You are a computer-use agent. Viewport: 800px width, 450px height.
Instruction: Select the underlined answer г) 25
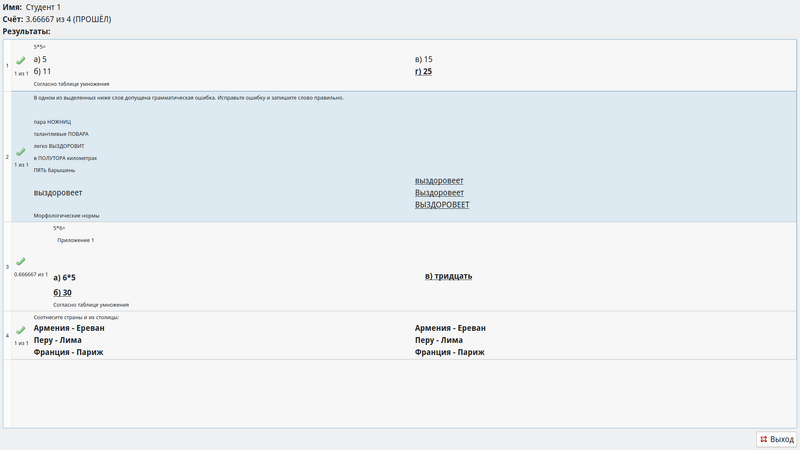(x=423, y=72)
